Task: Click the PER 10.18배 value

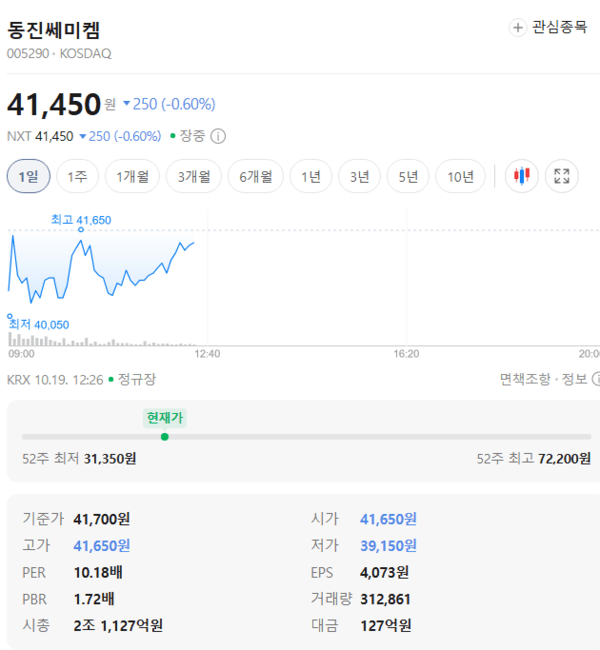Action: [x=98, y=572]
